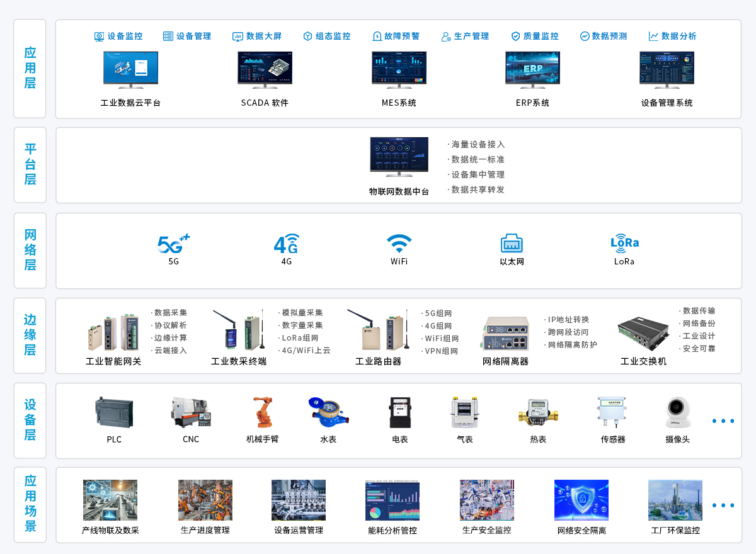
Task: Click the 机械手臂 robot arm image
Action: 262,412
